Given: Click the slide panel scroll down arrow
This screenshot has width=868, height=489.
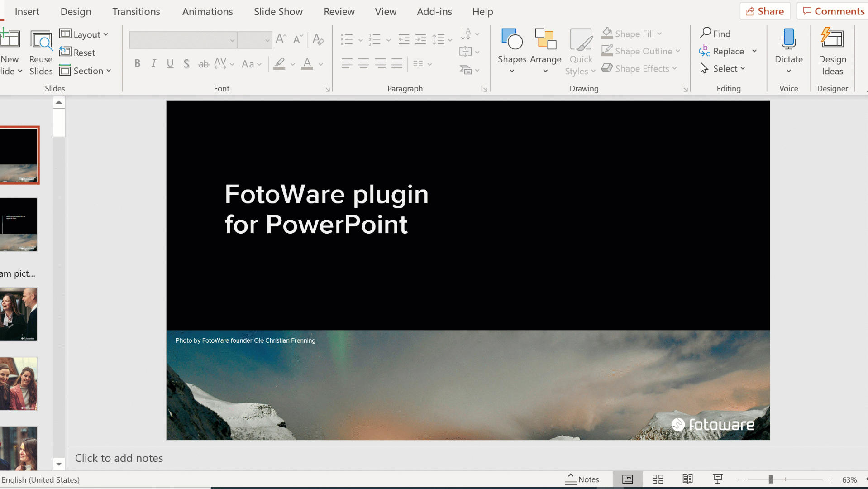Looking at the screenshot, I should click(x=59, y=464).
